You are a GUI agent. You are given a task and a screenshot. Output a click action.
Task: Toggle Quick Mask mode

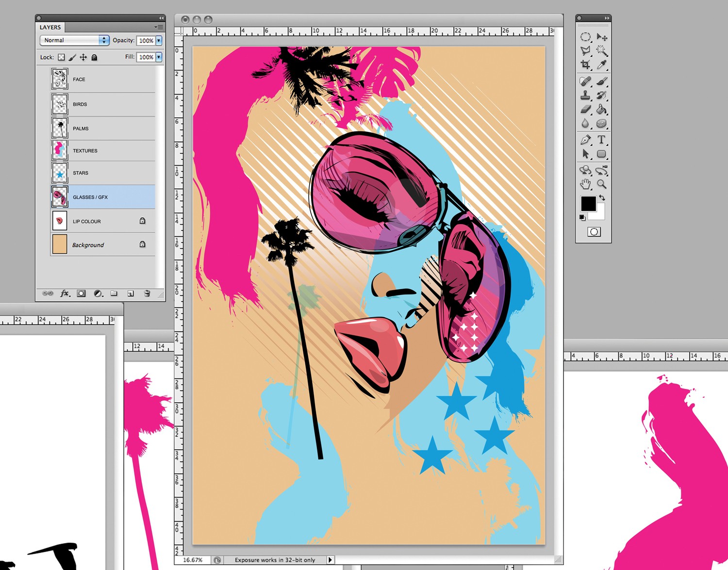coord(594,231)
